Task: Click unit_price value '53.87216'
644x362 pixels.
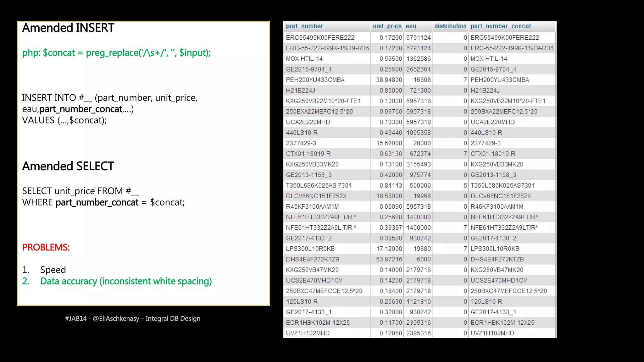Action: click(x=389, y=260)
